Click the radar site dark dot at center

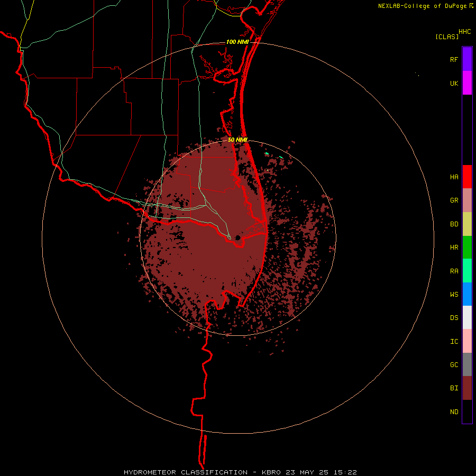coord(237,237)
